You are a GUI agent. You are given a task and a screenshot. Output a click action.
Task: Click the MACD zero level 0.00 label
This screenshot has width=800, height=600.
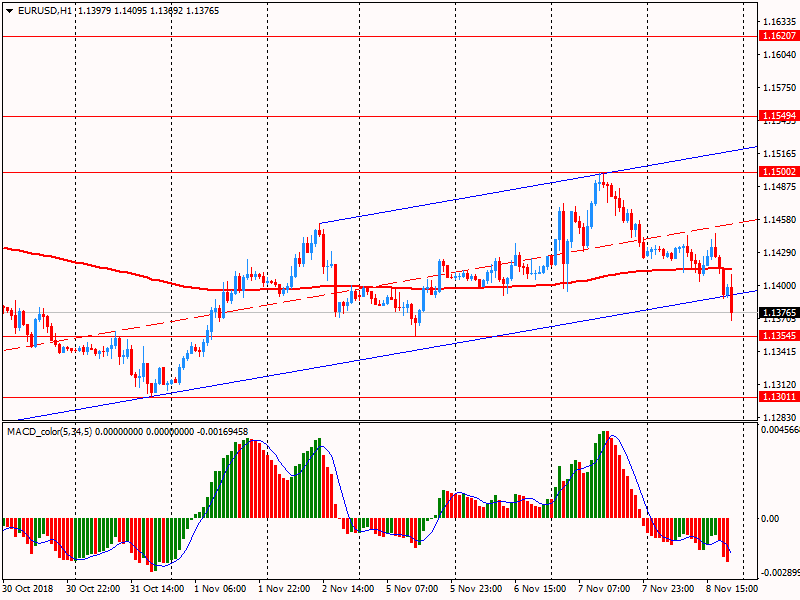tap(770, 519)
